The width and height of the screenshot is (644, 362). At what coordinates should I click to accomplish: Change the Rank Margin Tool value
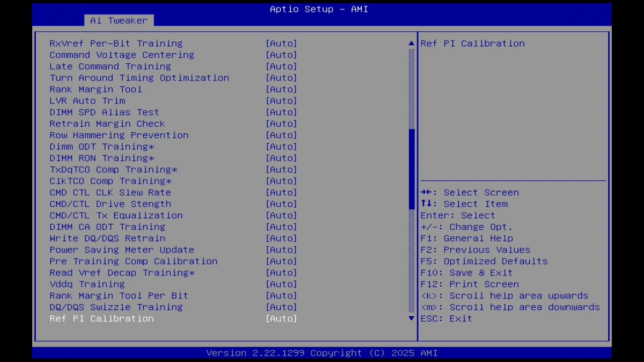tap(281, 89)
